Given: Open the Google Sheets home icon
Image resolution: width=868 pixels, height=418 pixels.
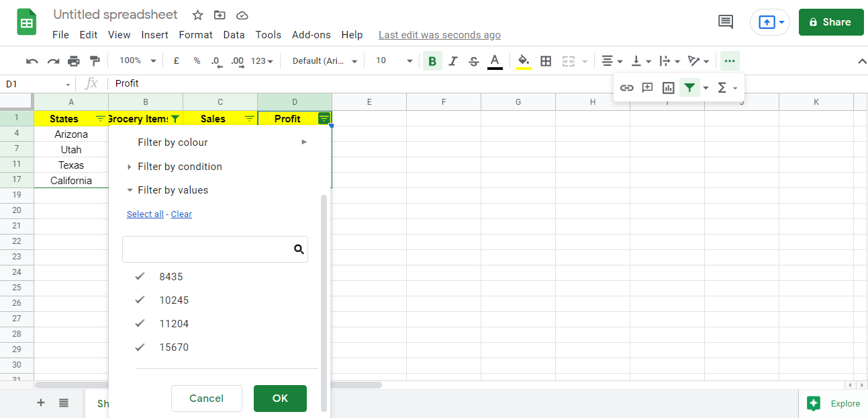Looking at the screenshot, I should point(27,23).
